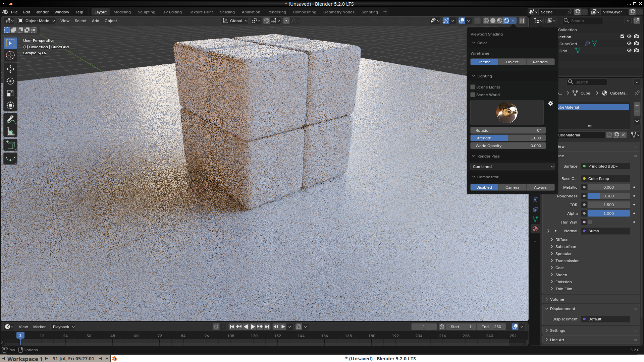This screenshot has height=362, width=644.
Task: Expand the Subsurface panel
Action: point(566,247)
